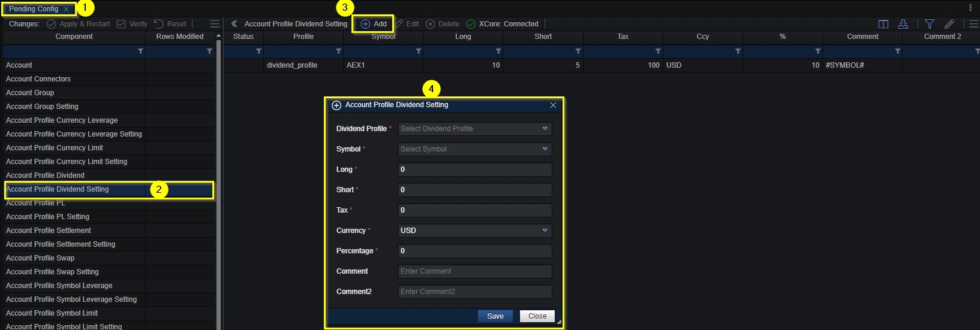Screen dimensions: 980x330
Task: Sort by the Tax column header
Action: 623,37
